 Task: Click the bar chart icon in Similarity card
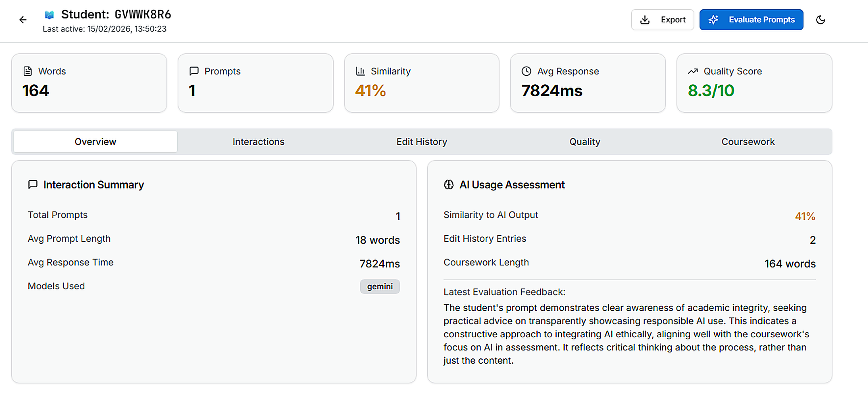pyautogui.click(x=360, y=71)
